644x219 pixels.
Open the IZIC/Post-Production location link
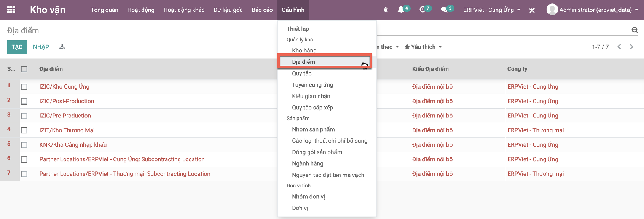(67, 101)
